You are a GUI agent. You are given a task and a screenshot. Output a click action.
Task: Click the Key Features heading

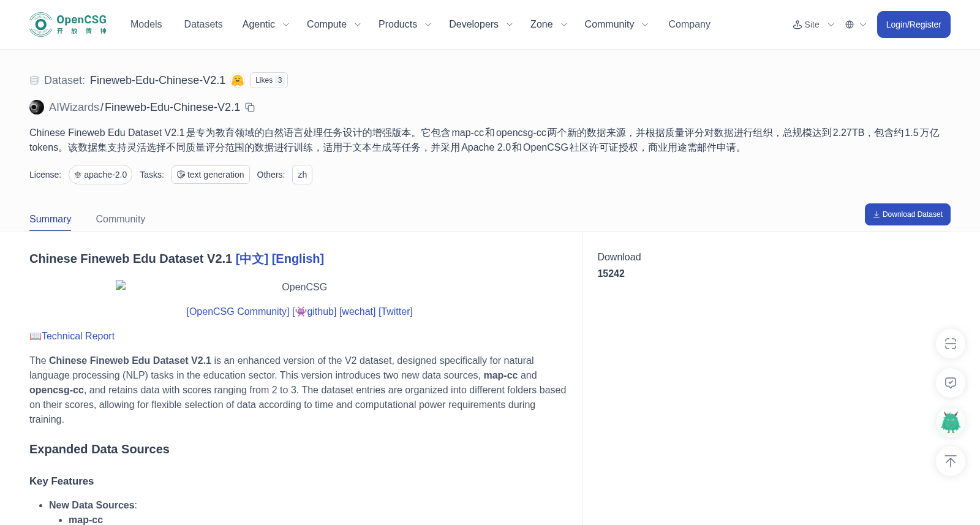(x=61, y=481)
